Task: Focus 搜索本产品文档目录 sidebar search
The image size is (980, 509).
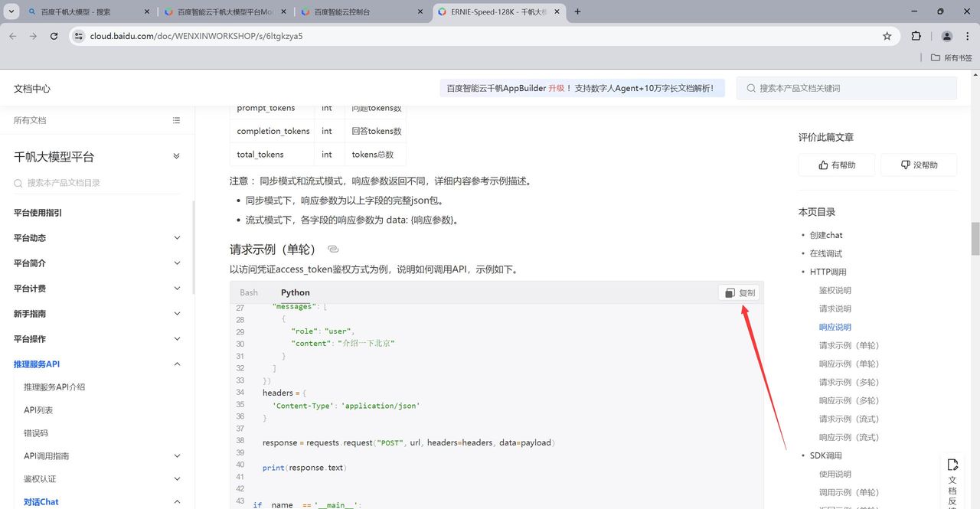Action: tap(97, 183)
